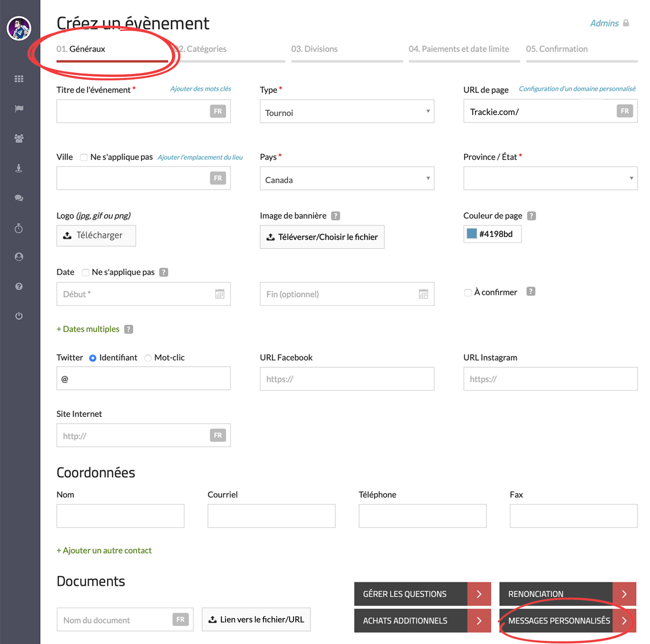
Task: Click the power logout icon in sidebar
Action: [x=19, y=316]
